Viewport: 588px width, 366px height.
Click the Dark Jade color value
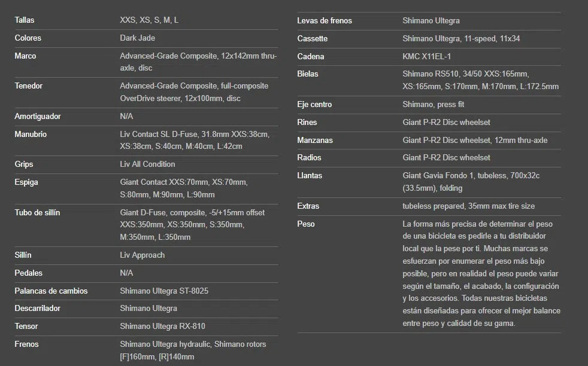tap(137, 38)
